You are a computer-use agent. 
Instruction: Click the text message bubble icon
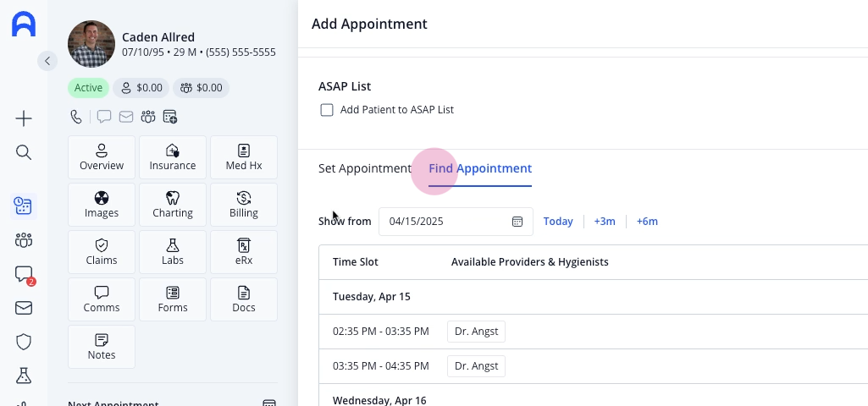coord(104,117)
